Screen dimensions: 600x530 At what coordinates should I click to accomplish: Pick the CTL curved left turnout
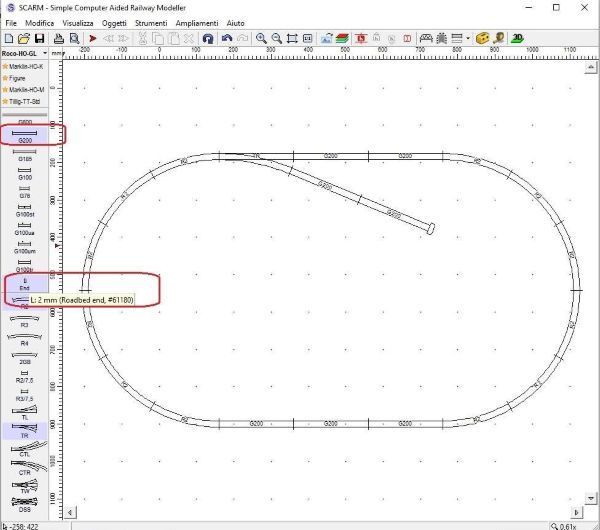pyautogui.click(x=25, y=451)
